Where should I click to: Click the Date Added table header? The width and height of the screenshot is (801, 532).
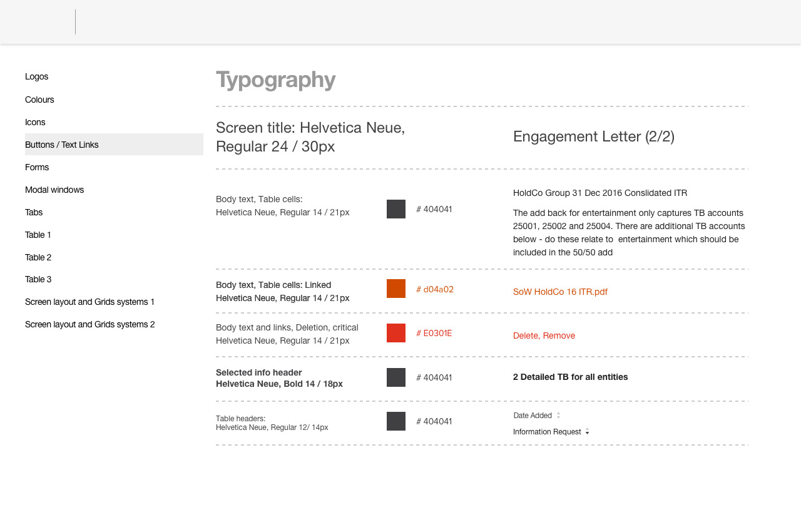tap(533, 415)
